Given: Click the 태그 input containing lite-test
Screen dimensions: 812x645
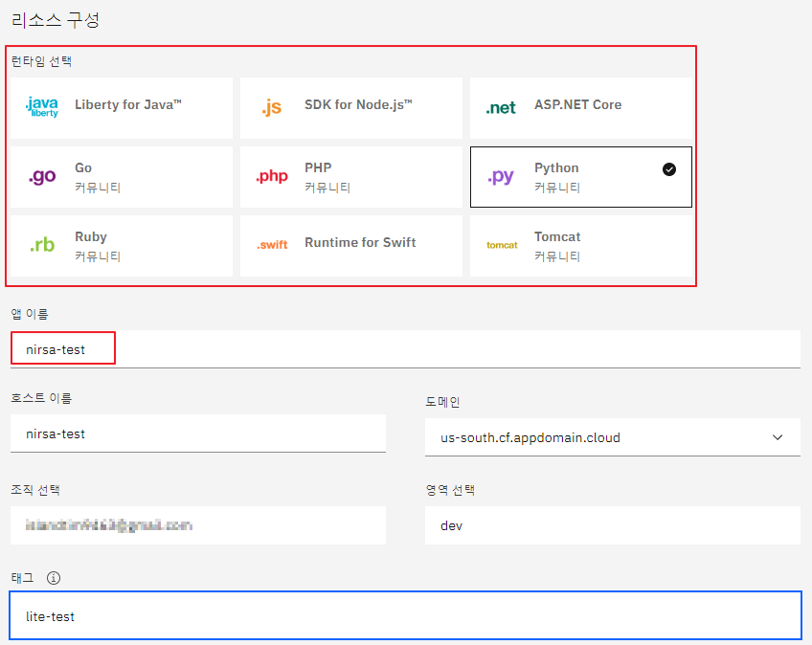Looking at the screenshot, I should [x=405, y=616].
